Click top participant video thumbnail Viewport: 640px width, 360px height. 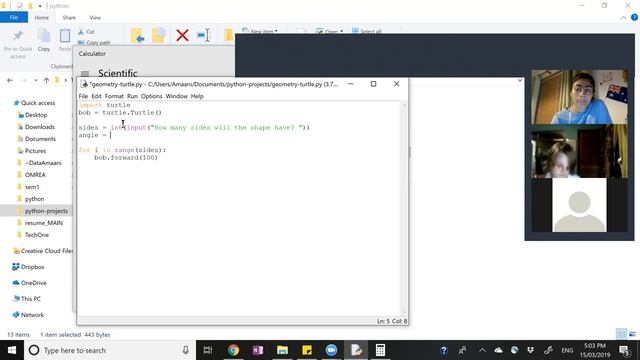pyautogui.click(x=579, y=97)
